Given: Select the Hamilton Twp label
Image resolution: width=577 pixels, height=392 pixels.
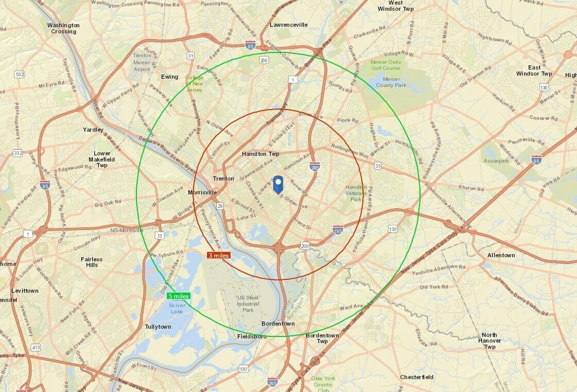Looking at the screenshot, I should pyautogui.click(x=260, y=154).
